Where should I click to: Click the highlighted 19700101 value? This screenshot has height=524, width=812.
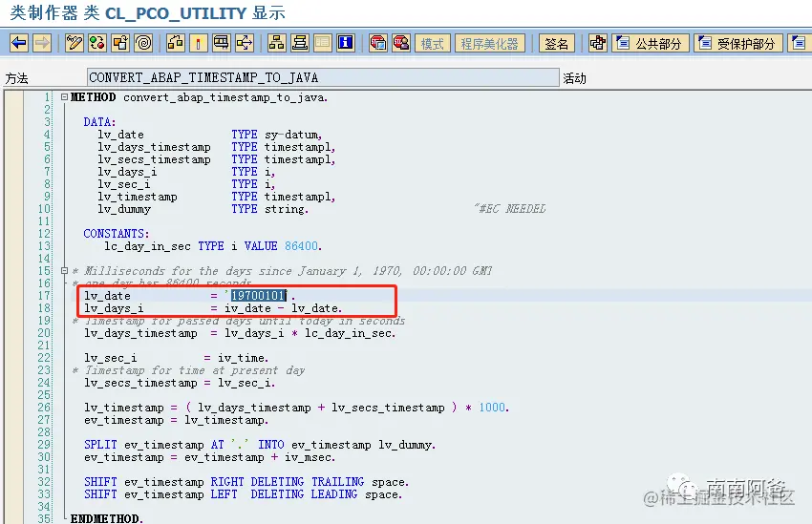point(258,295)
